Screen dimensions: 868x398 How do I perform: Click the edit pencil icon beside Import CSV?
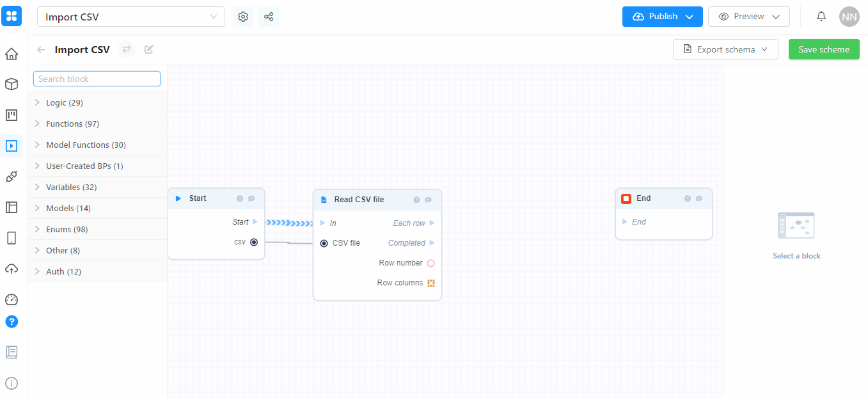tap(149, 49)
